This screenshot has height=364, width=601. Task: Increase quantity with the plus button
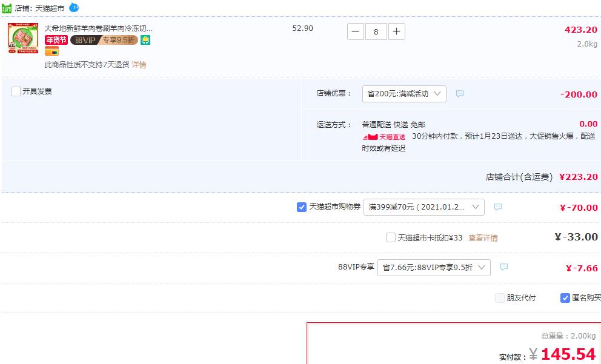(x=397, y=31)
